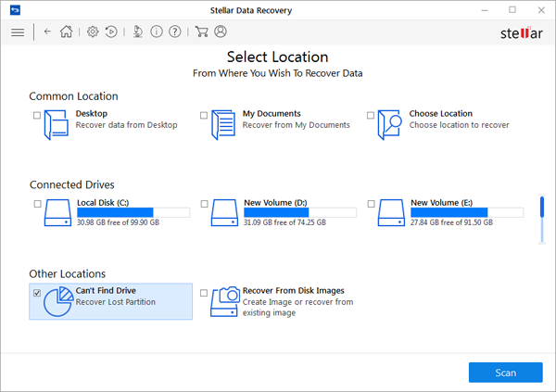
Task: Click the 'Can't Find Drive' label
Action: click(x=106, y=291)
